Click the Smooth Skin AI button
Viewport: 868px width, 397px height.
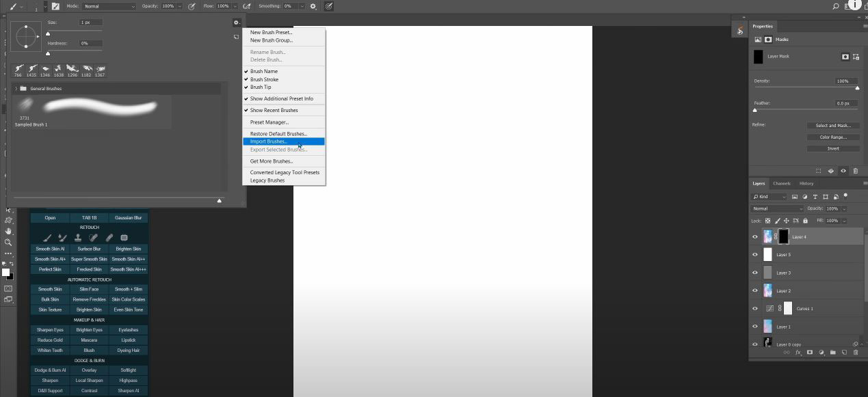coord(50,249)
